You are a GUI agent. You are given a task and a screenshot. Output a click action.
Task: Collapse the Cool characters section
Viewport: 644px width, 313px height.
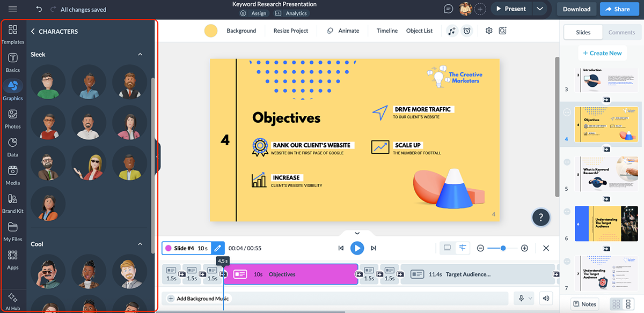pos(140,244)
